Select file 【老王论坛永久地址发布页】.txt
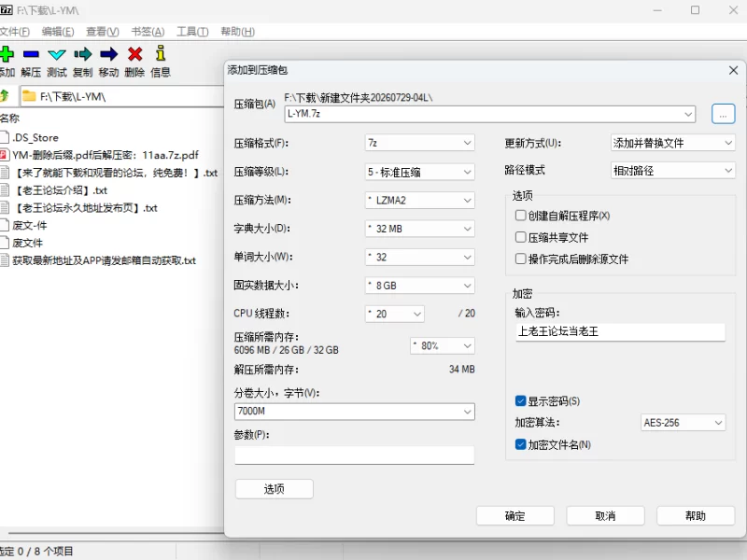 point(84,207)
